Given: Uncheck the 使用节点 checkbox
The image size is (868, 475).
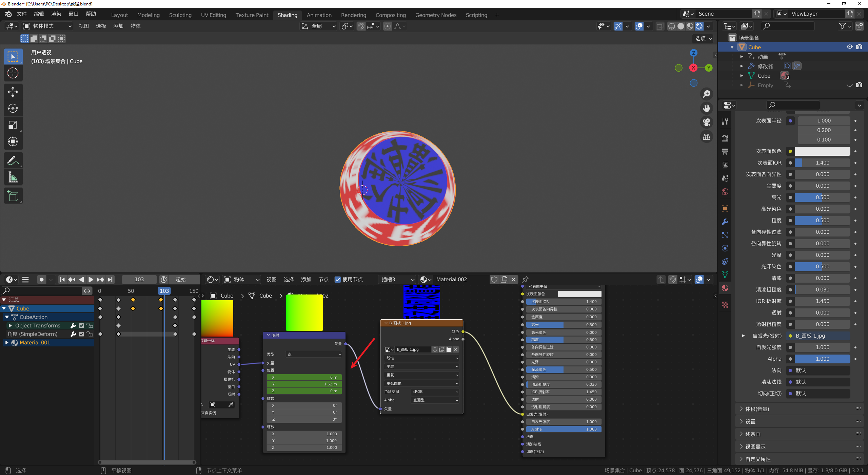Looking at the screenshot, I should coord(338,280).
